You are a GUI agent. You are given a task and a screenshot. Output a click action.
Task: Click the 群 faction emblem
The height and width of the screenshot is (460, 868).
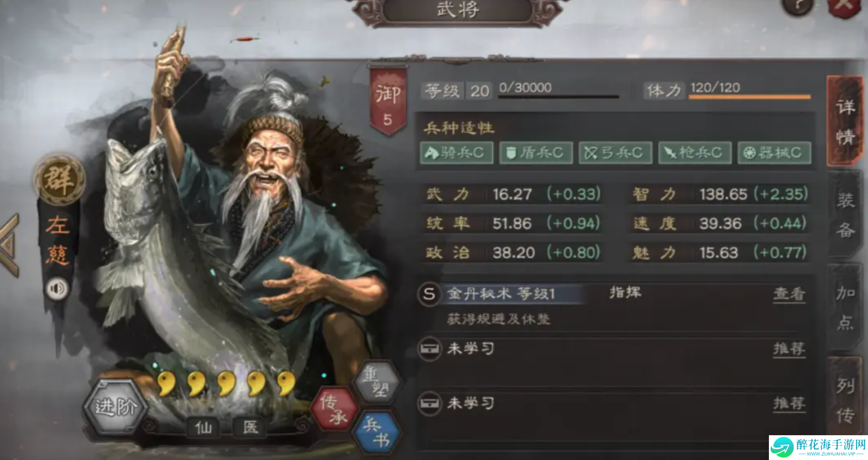click(x=59, y=179)
